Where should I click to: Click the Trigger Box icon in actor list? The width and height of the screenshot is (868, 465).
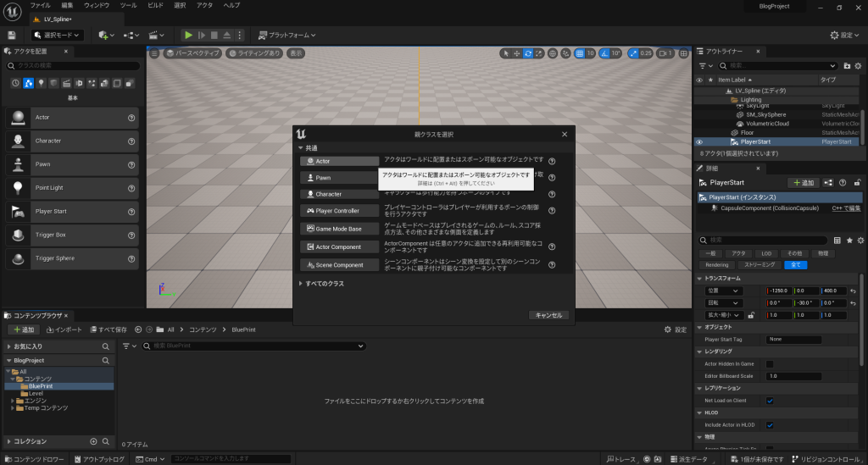[x=16, y=235]
